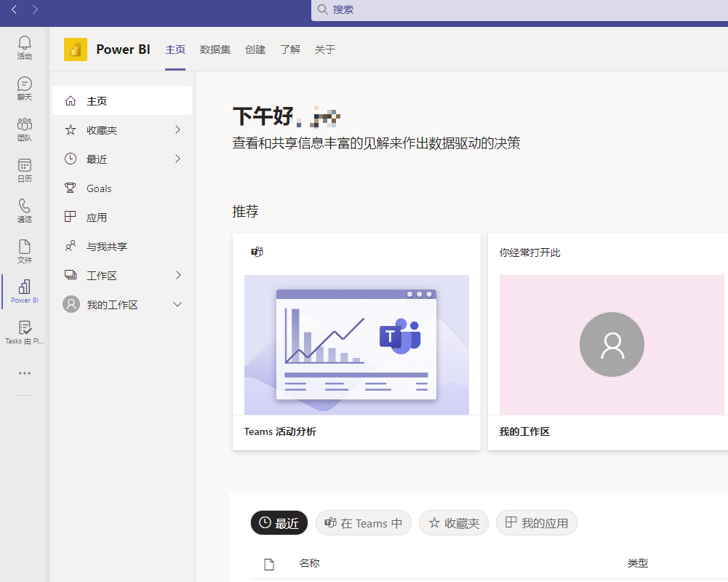The image size is (728, 582).
Task: Switch to the 关于 tab
Action: (x=325, y=49)
